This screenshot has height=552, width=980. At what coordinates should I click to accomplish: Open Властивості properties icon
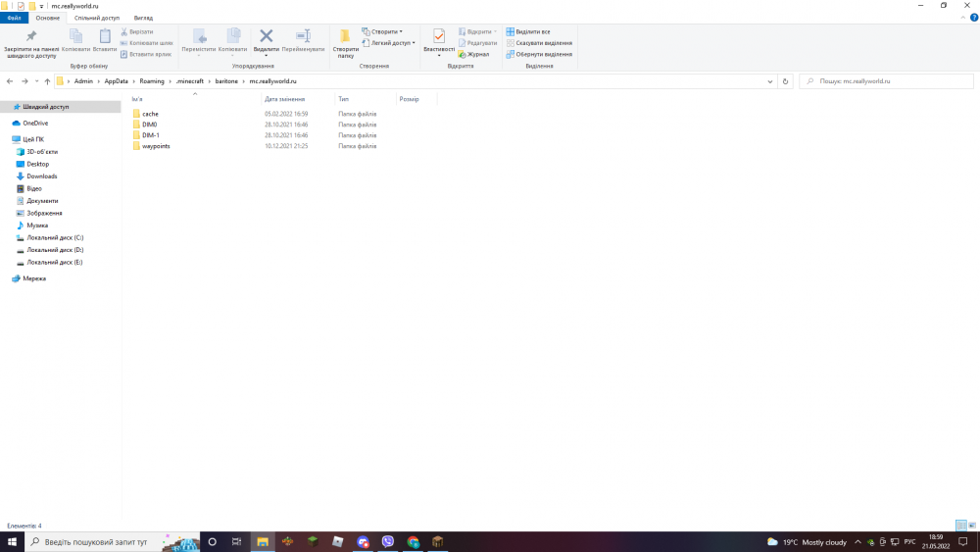[x=439, y=37]
